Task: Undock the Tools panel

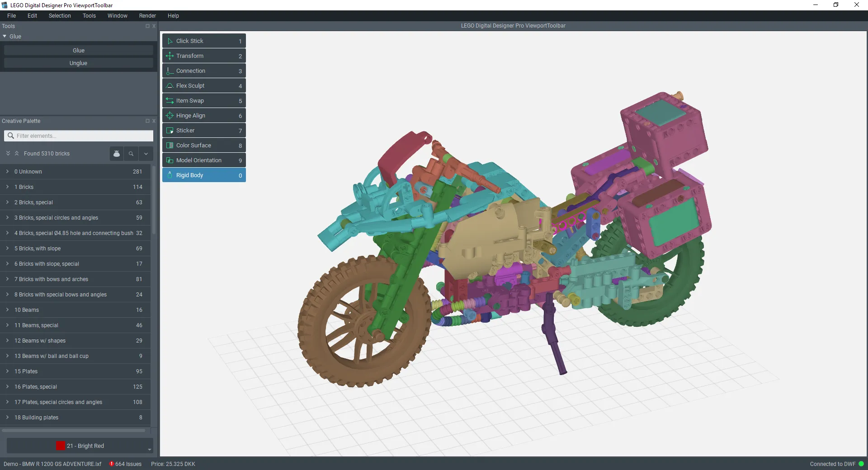Action: click(x=147, y=26)
